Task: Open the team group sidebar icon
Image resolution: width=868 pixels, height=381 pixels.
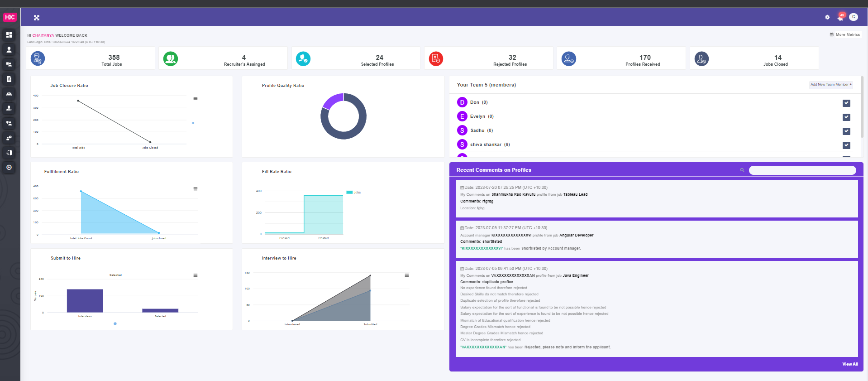Action: 9,94
